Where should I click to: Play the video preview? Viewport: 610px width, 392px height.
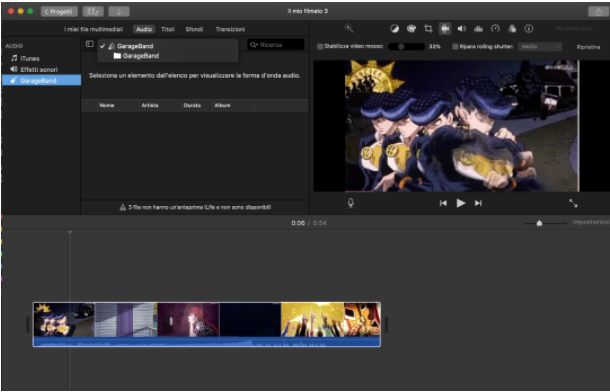(x=461, y=203)
